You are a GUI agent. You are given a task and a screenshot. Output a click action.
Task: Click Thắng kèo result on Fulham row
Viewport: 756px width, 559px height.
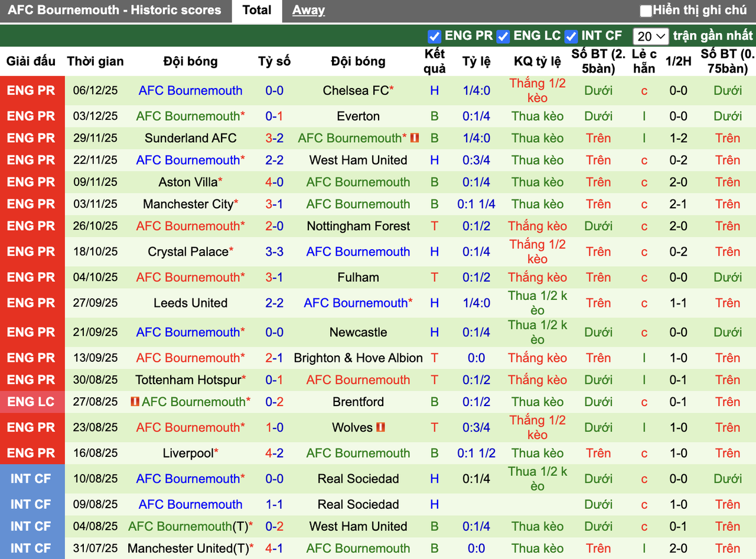click(537, 277)
